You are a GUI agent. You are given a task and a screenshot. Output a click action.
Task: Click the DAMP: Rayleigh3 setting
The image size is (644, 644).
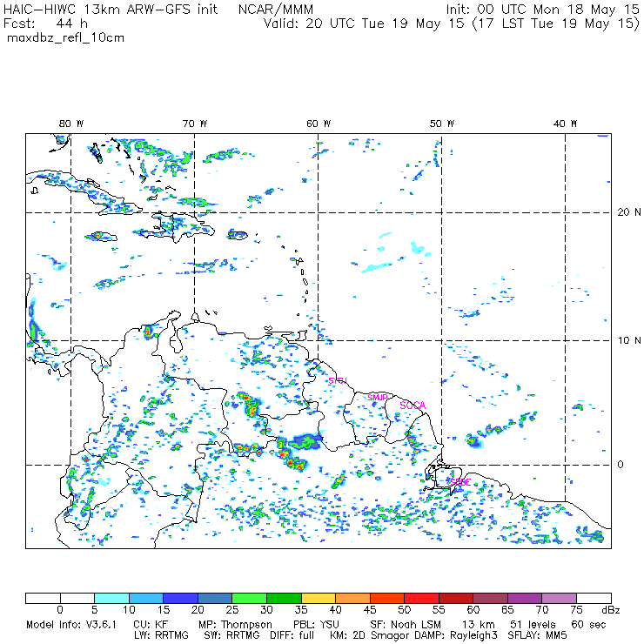(456, 636)
